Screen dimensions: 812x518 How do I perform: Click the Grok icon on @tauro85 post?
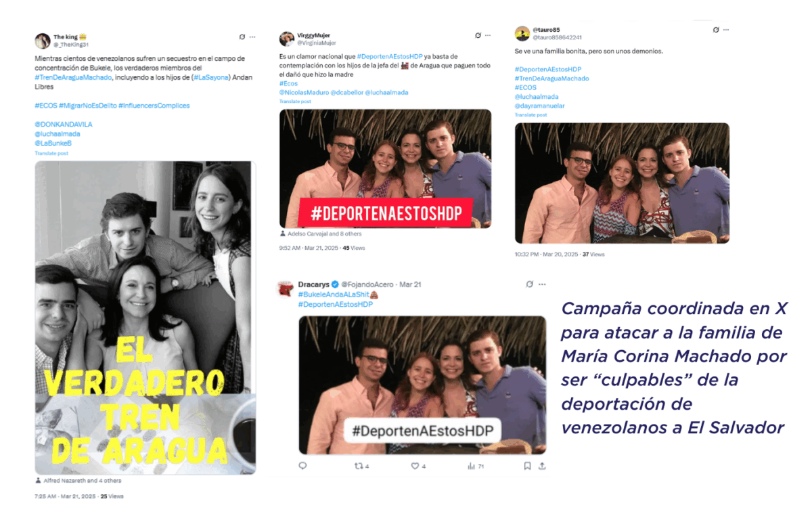pyautogui.click(x=716, y=30)
